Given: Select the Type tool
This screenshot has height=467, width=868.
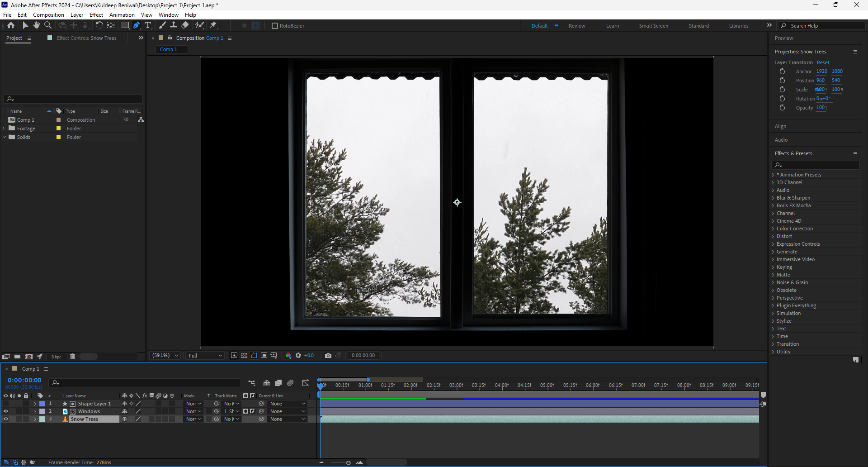Looking at the screenshot, I should [148, 25].
